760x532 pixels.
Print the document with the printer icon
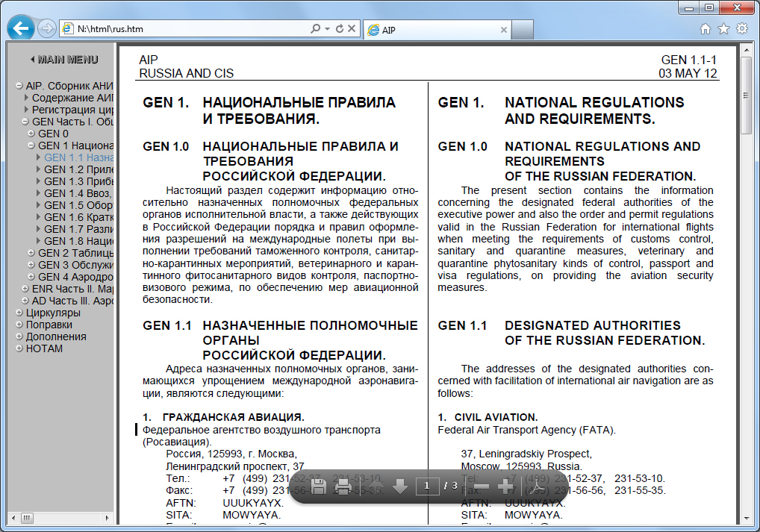pos(343,486)
